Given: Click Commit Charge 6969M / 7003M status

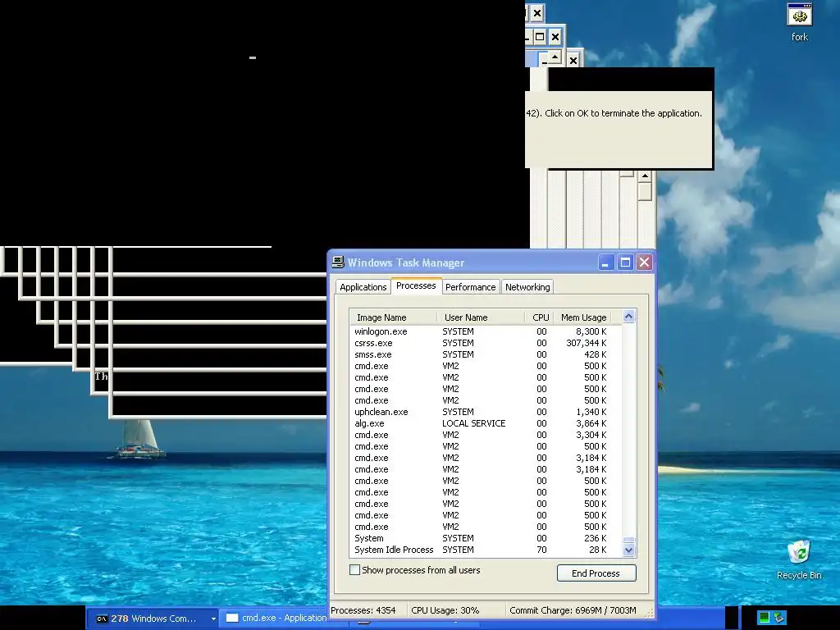Looking at the screenshot, I should (x=573, y=610).
